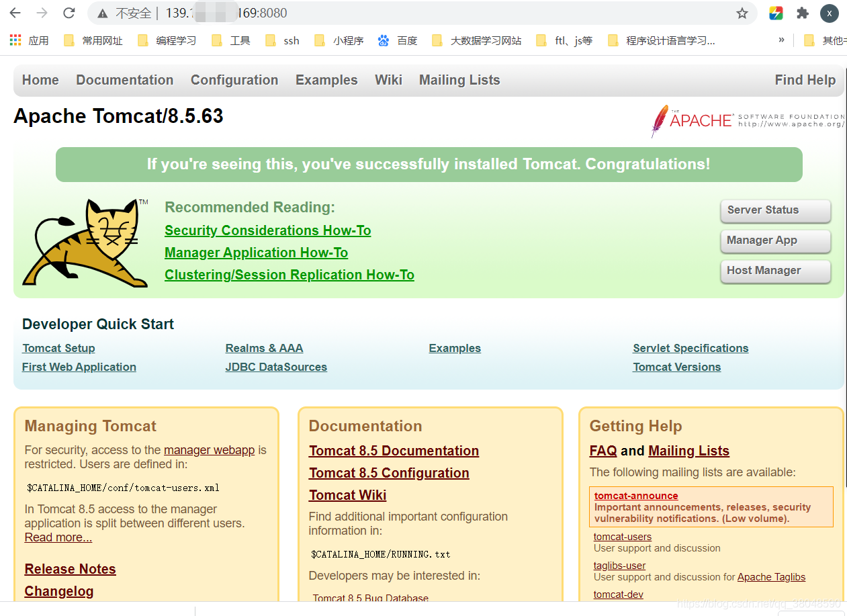Viewport: 847px width, 616px height.
Task: Click Read more... under Managing Tomcat
Action: [x=58, y=537]
